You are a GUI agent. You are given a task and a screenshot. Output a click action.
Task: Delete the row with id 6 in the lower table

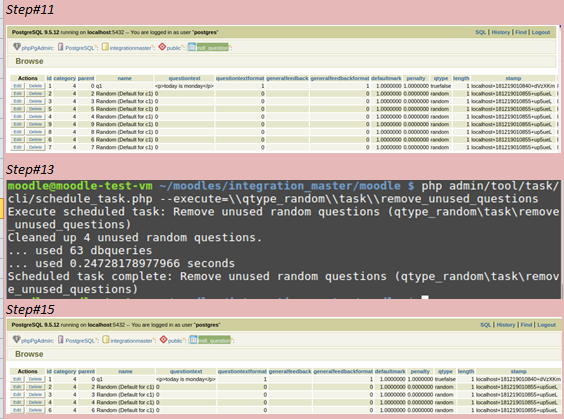click(x=35, y=410)
